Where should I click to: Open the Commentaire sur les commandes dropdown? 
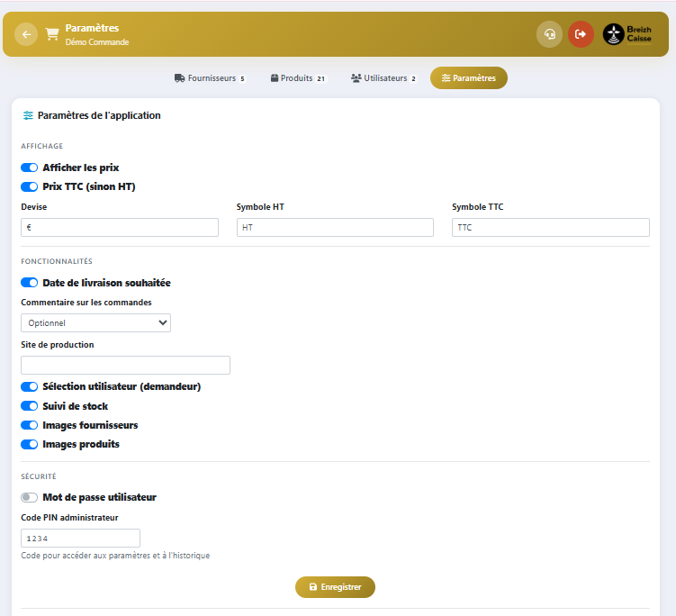pyautogui.click(x=95, y=322)
